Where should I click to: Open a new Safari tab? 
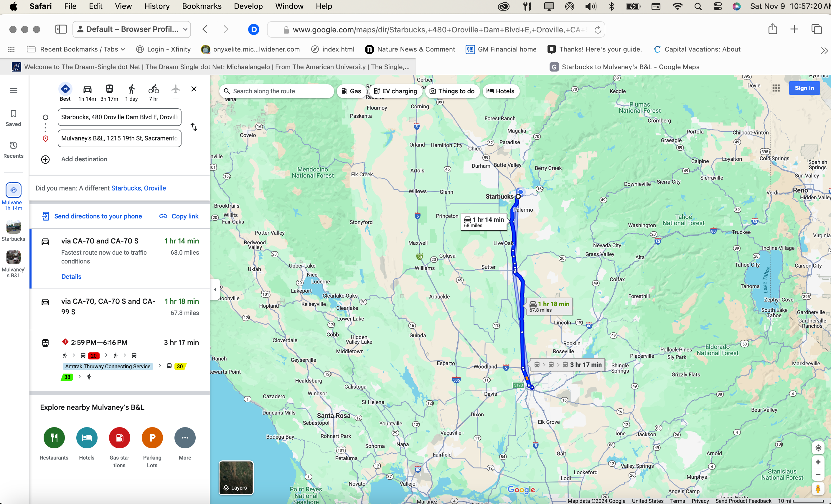(794, 29)
